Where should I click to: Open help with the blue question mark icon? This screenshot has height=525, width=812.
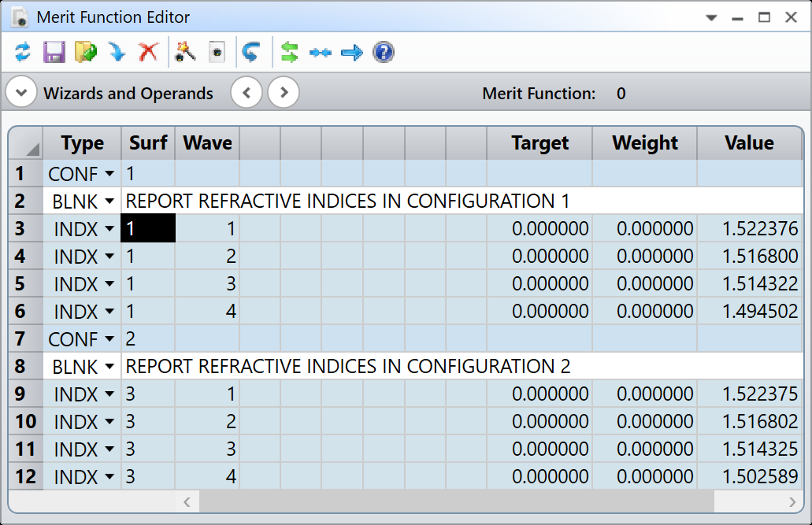point(384,53)
